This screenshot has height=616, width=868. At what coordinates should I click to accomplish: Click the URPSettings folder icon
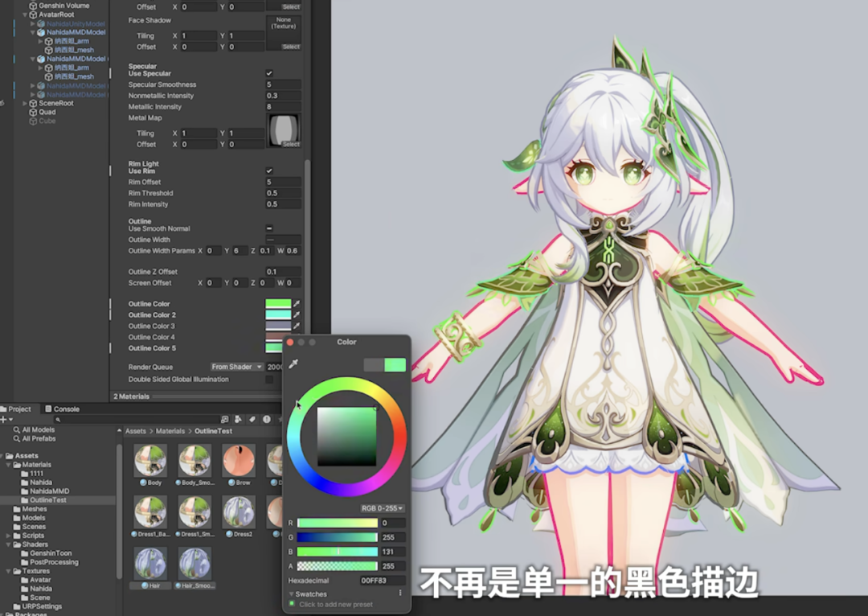[17, 606]
